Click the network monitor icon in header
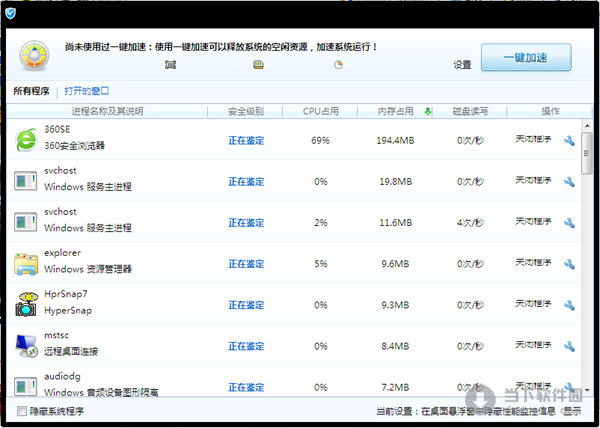Screen dimensions: 600x428 point(170,65)
